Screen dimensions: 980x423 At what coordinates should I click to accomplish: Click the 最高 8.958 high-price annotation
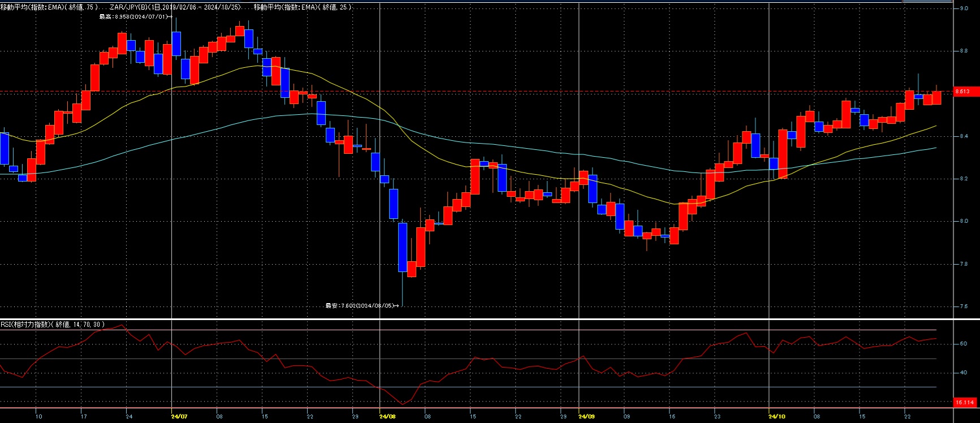136,17
